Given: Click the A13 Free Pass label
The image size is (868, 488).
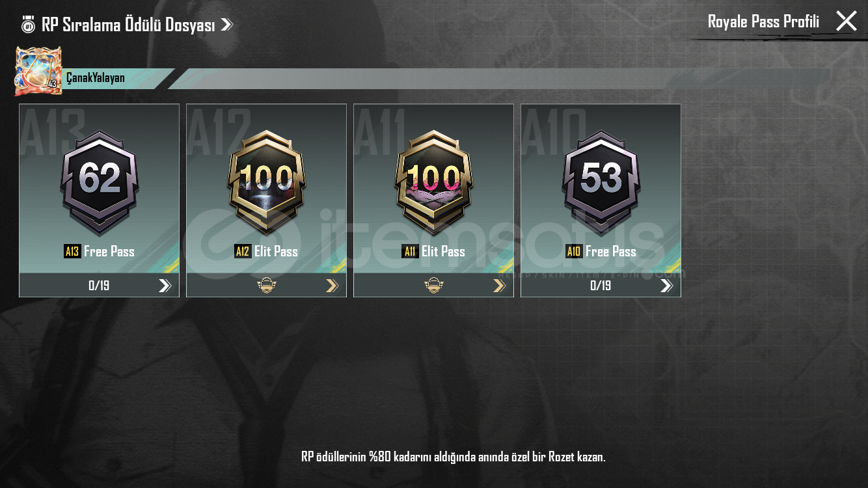Looking at the screenshot, I should click(100, 251).
